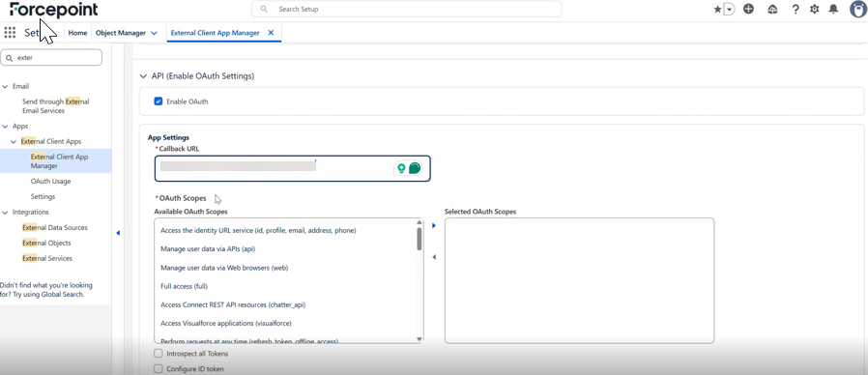The width and height of the screenshot is (868, 375).
Task: Collapse the Integrations tree section
Action: (x=6, y=213)
